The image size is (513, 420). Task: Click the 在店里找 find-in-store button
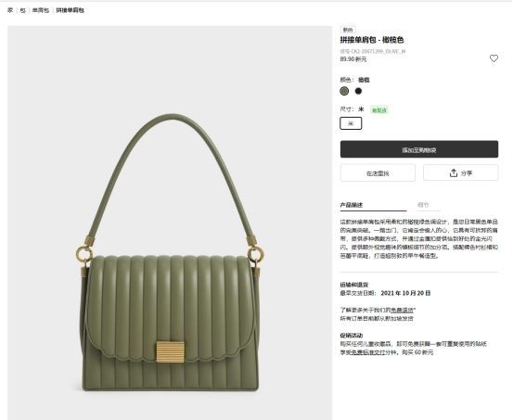click(378, 173)
